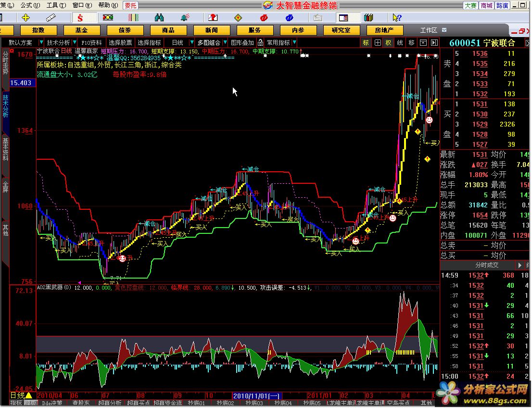Click the skip-to-end arrow icon
532x408 pixels.
pos(434,42)
